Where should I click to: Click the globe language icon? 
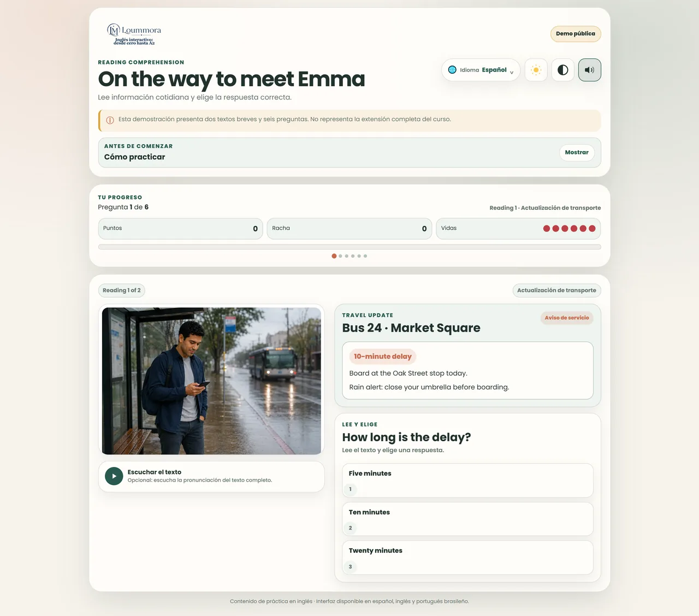click(x=452, y=70)
